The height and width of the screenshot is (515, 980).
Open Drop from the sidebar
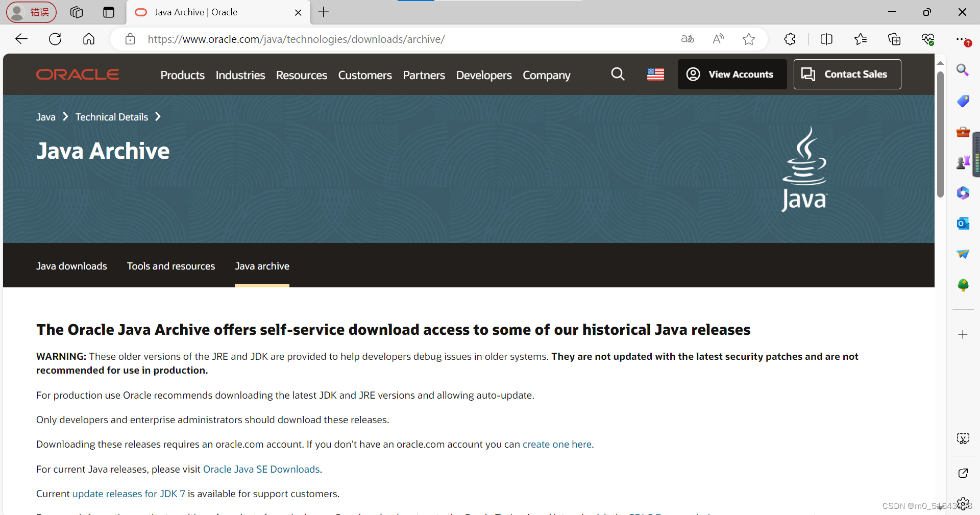tap(963, 254)
